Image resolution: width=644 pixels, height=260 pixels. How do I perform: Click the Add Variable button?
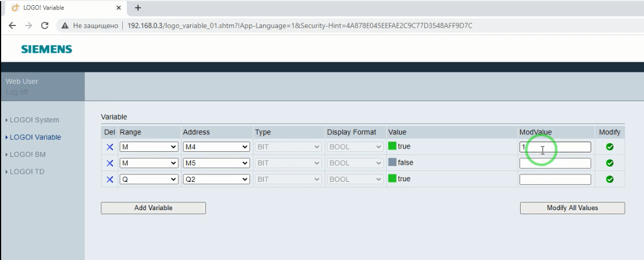click(153, 208)
